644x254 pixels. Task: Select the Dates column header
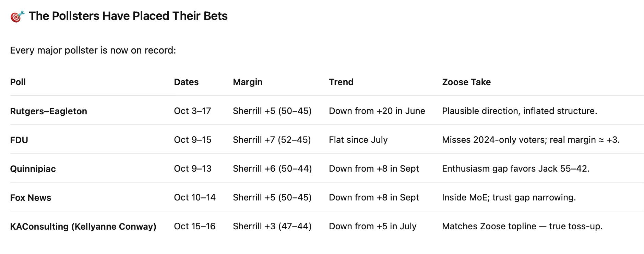[x=186, y=82]
